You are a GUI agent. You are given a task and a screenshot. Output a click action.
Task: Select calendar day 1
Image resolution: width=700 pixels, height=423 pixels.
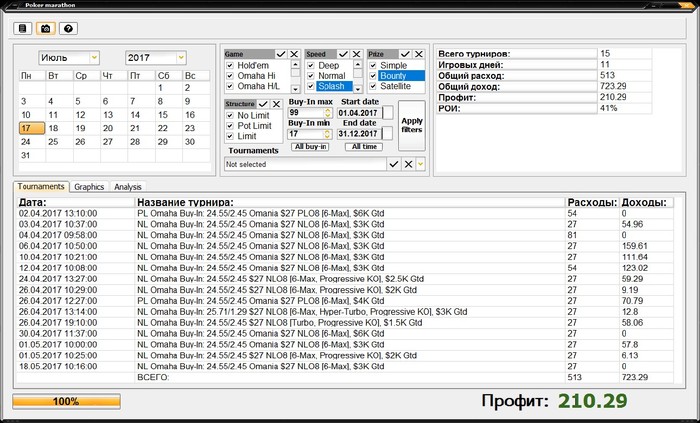click(x=168, y=88)
